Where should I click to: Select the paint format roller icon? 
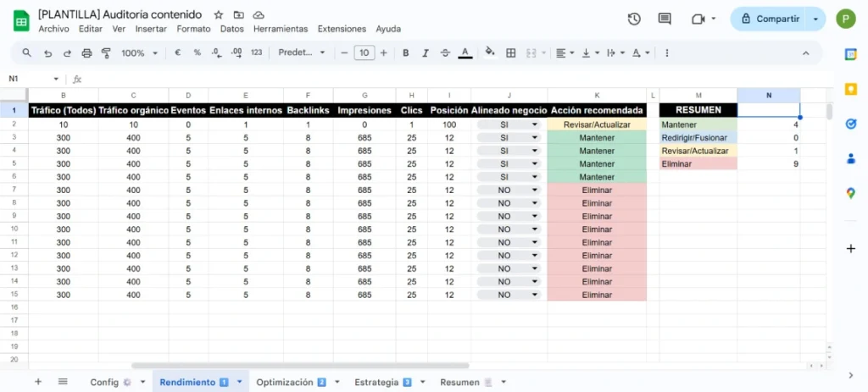coord(106,53)
